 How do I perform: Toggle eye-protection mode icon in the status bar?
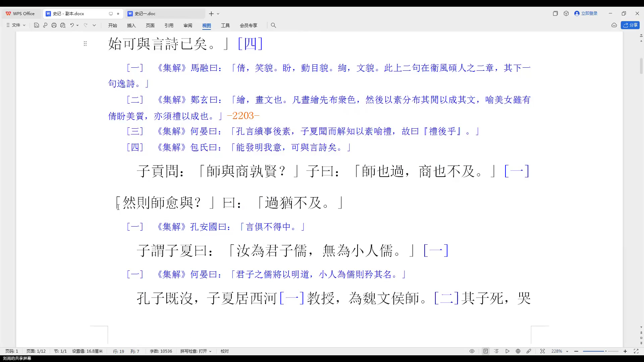[472, 351]
